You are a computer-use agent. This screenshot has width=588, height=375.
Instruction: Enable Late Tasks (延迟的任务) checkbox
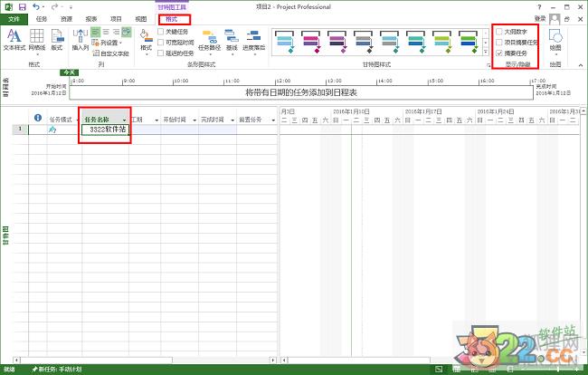[x=161, y=53]
